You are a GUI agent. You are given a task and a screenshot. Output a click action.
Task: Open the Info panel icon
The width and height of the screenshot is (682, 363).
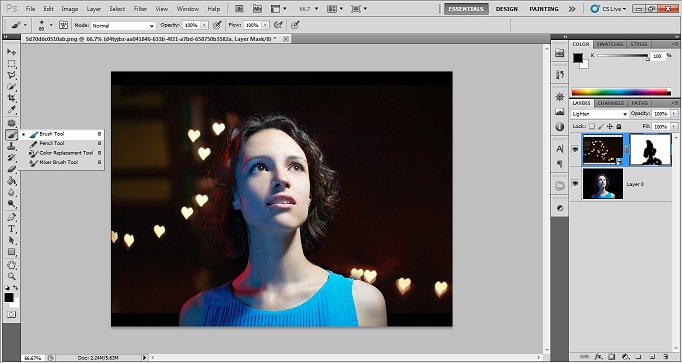[x=560, y=127]
